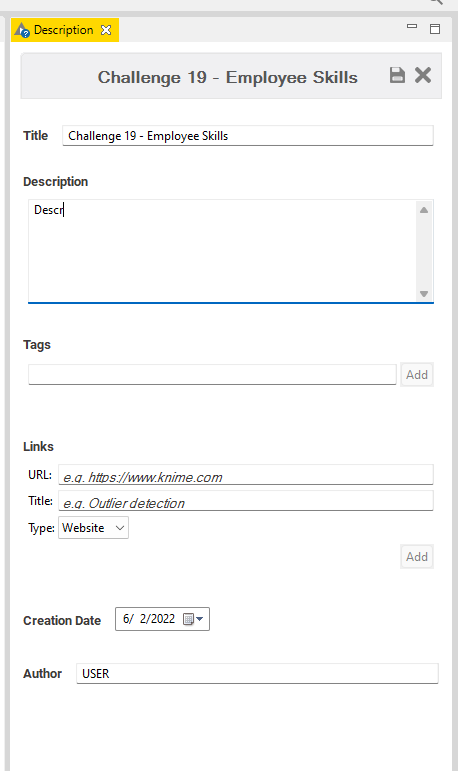Close the Description tab
458x771 pixels.
pos(106,30)
